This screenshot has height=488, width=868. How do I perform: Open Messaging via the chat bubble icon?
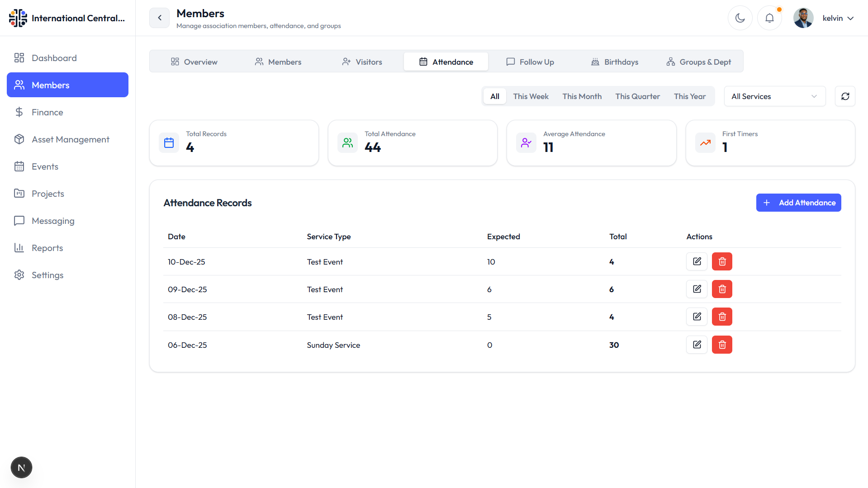19,220
